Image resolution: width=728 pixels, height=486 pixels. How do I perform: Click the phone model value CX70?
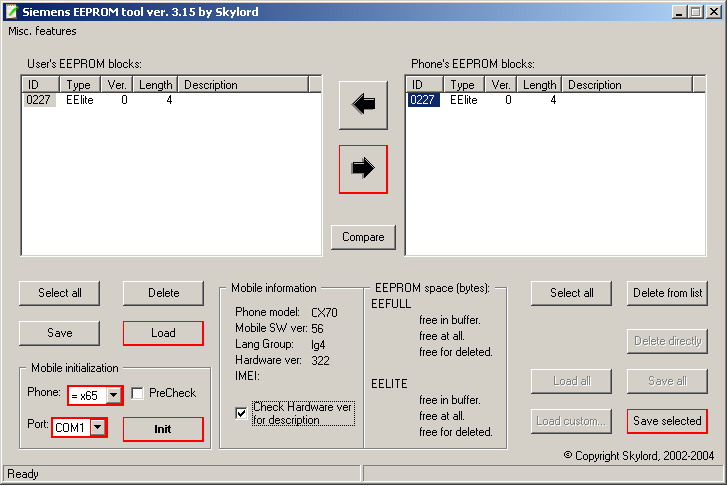coord(324,312)
